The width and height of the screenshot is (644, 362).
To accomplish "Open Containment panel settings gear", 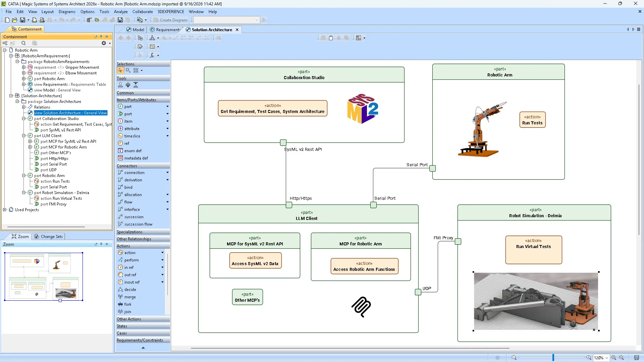I will (104, 43).
